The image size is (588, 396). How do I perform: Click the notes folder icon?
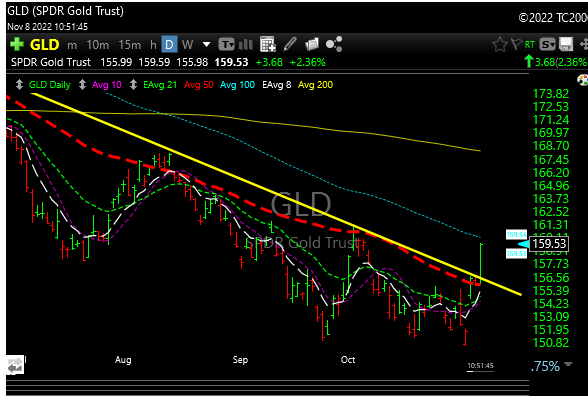tap(312, 44)
